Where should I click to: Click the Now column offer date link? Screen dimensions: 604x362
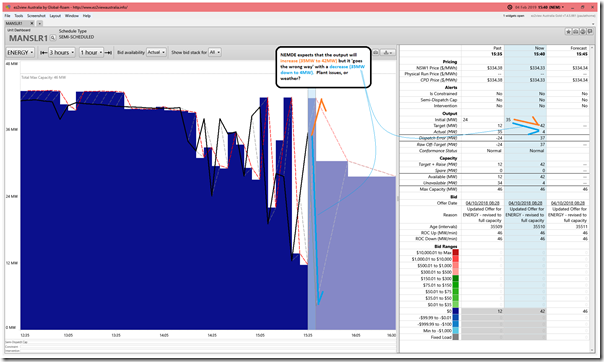coord(525,203)
